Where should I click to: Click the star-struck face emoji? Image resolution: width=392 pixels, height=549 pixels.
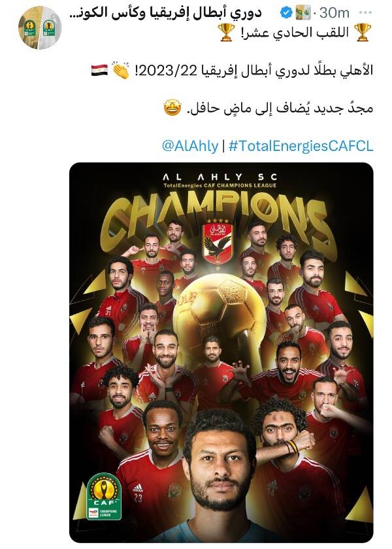[x=172, y=108]
